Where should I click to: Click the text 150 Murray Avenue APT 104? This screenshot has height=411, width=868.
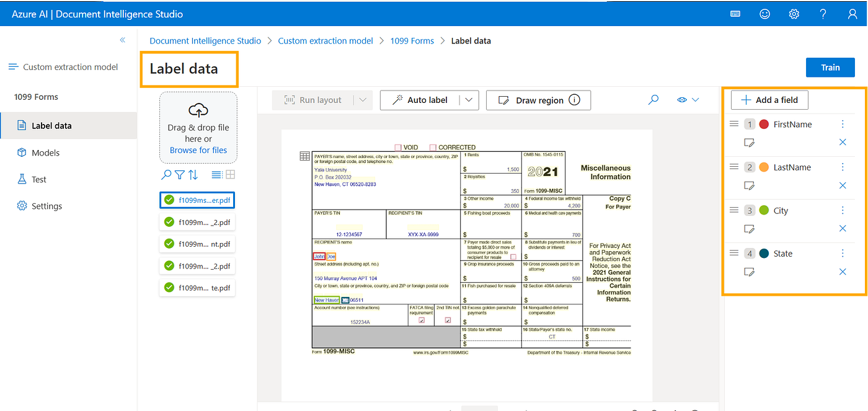[345, 278]
